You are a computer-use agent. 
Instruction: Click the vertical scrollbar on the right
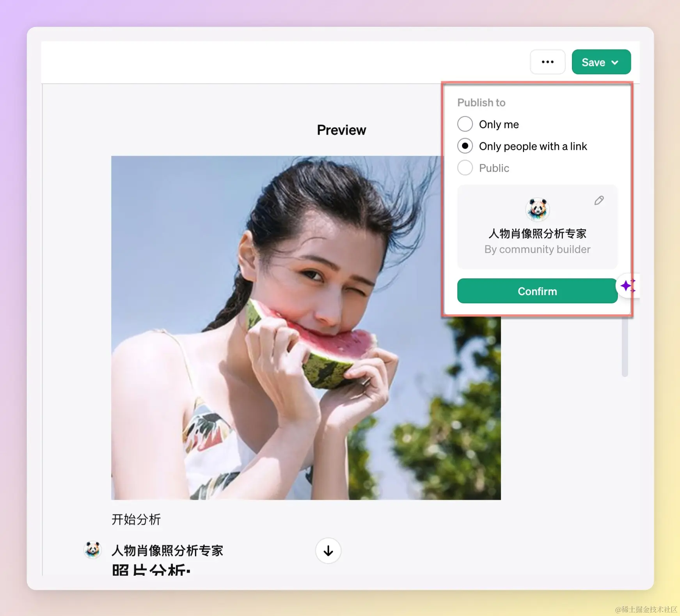point(625,347)
